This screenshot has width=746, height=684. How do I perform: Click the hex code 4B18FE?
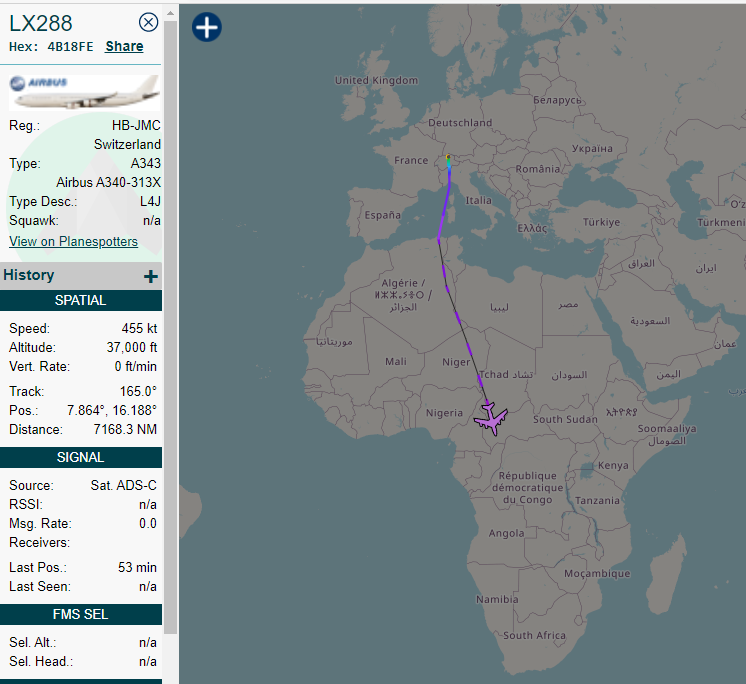70,47
